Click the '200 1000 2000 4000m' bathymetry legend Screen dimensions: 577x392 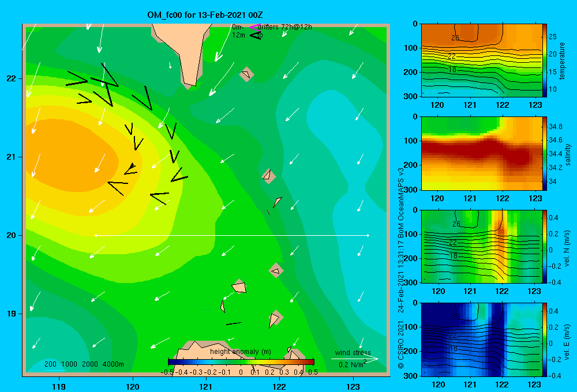click(84, 364)
